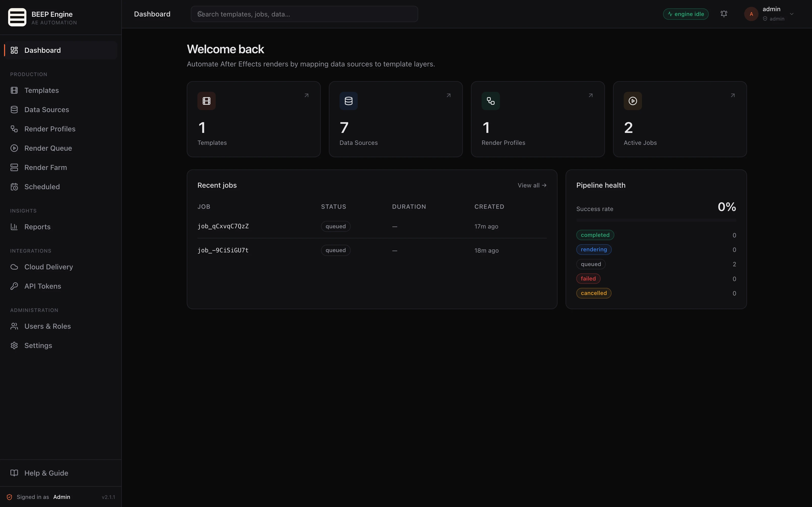Click the arrow on the Active Jobs card
This screenshot has width=812, height=507.
pos(733,96)
